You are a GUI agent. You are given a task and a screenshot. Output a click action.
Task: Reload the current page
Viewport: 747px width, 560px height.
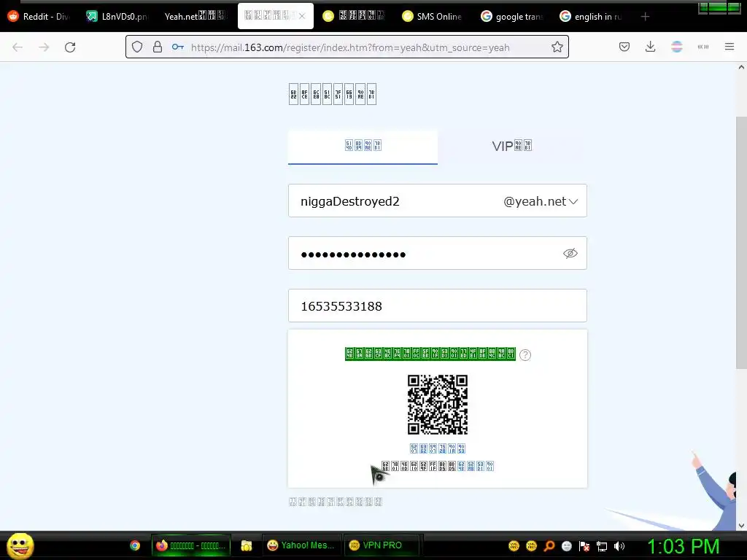coord(70,47)
